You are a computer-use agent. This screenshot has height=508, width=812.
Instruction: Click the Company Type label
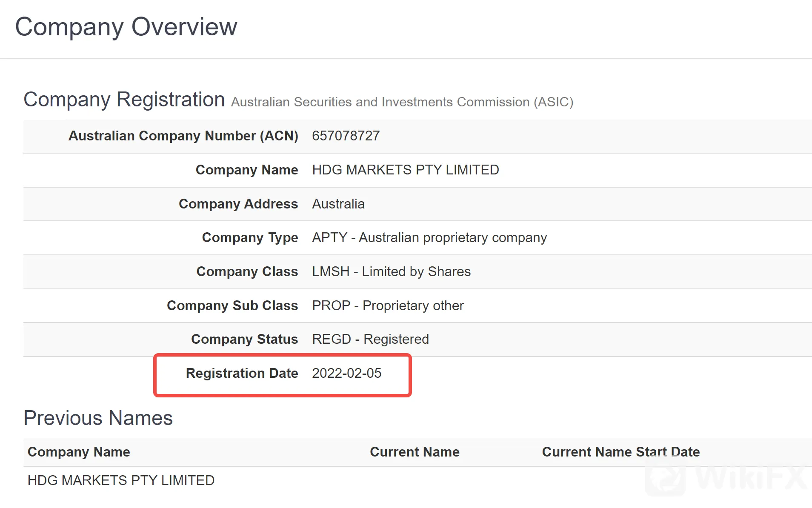click(x=250, y=237)
